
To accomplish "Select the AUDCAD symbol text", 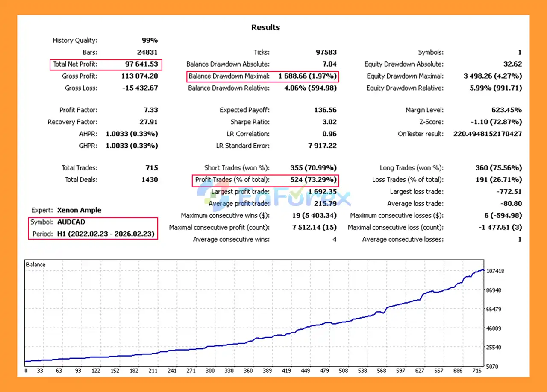I will [x=71, y=222].
